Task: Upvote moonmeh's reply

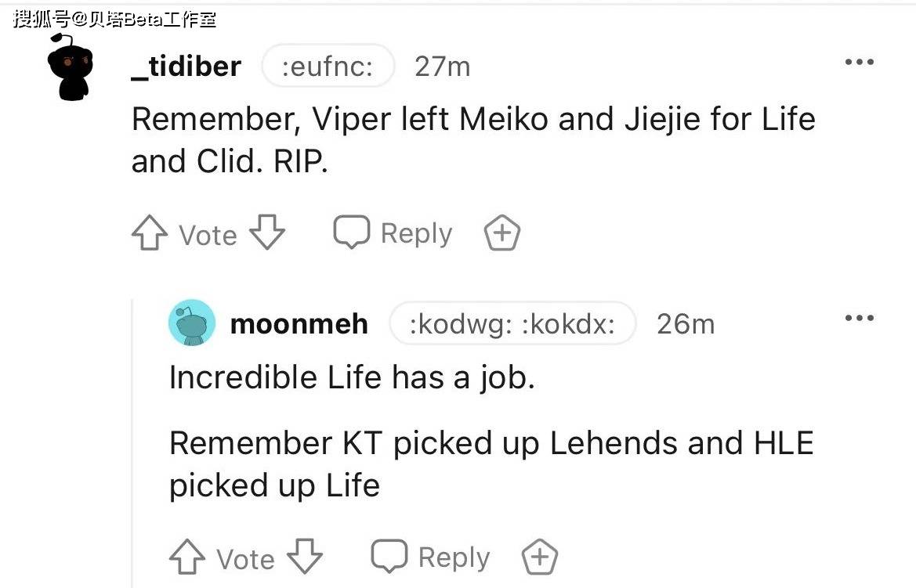Action: [x=186, y=557]
